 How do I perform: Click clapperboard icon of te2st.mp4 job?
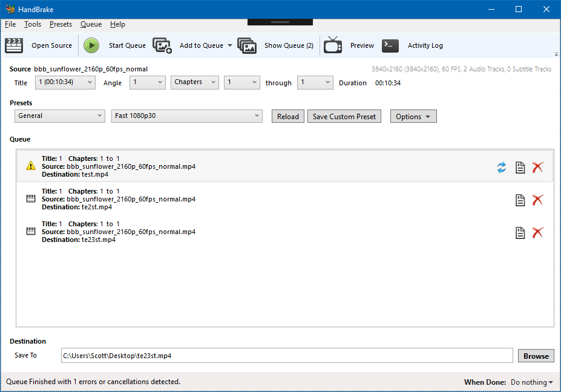(x=31, y=198)
